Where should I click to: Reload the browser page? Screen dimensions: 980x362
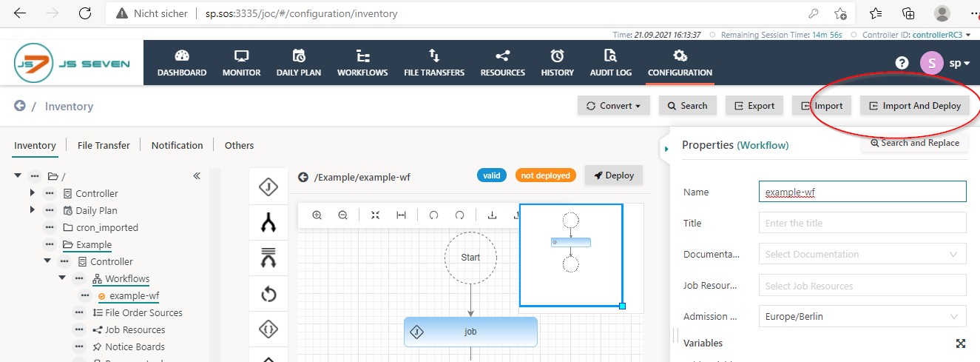click(x=85, y=13)
